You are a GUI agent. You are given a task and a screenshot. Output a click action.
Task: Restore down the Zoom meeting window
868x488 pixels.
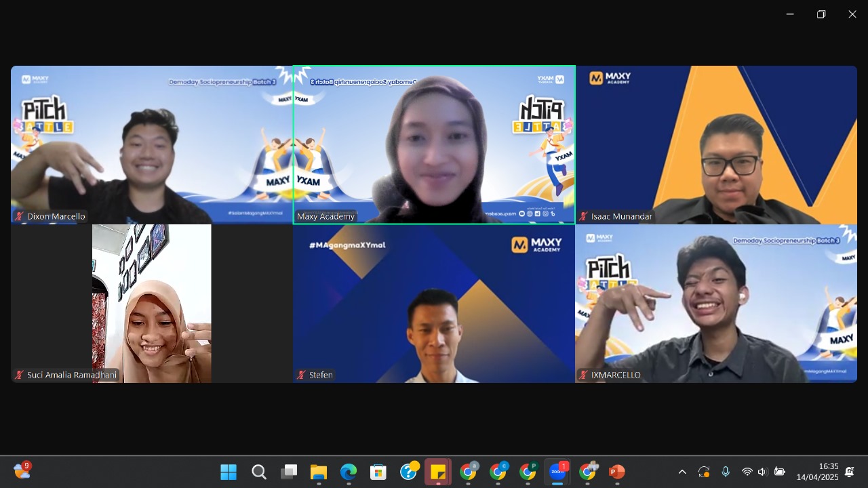[x=821, y=14]
